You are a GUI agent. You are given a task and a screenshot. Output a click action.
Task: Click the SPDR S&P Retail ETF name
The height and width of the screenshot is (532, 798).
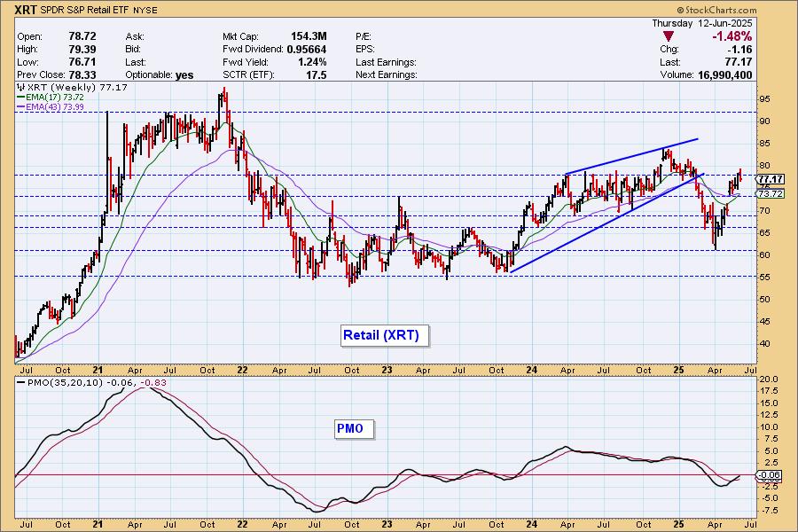click(x=85, y=10)
